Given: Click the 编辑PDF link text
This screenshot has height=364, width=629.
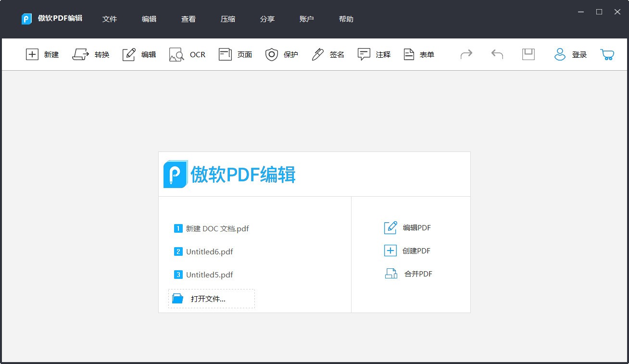Looking at the screenshot, I should 417,228.
